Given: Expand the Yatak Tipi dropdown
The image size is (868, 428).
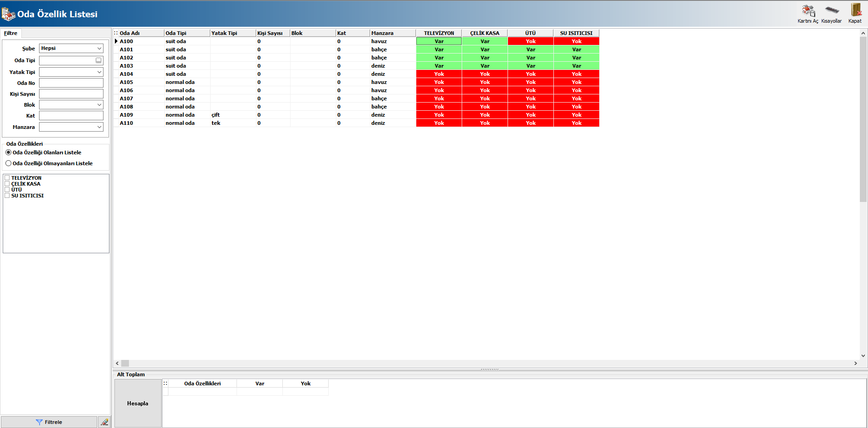Looking at the screenshot, I should pyautogui.click(x=99, y=72).
